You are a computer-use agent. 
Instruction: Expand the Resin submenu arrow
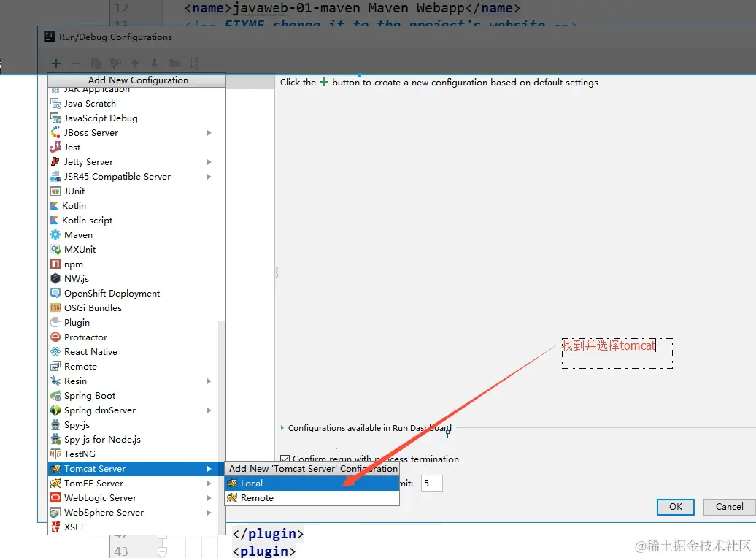coord(209,381)
